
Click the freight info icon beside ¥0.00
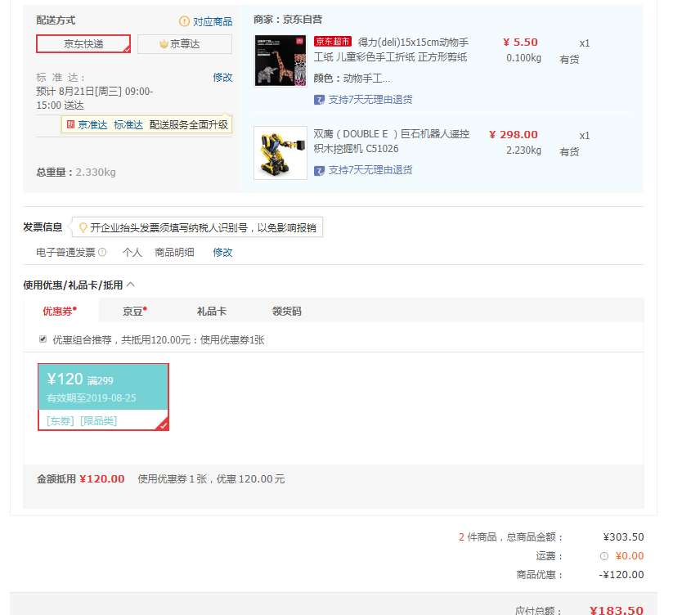pyautogui.click(x=604, y=556)
